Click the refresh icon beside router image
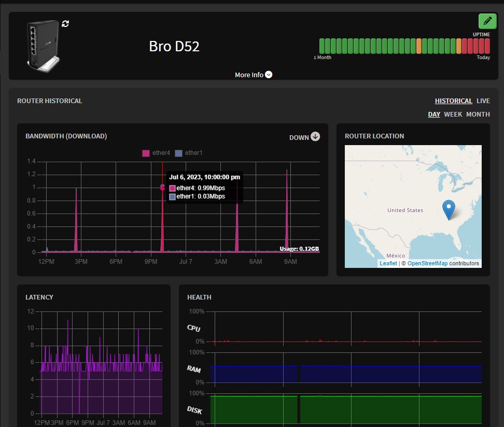The height and width of the screenshot is (427, 504). click(x=65, y=23)
